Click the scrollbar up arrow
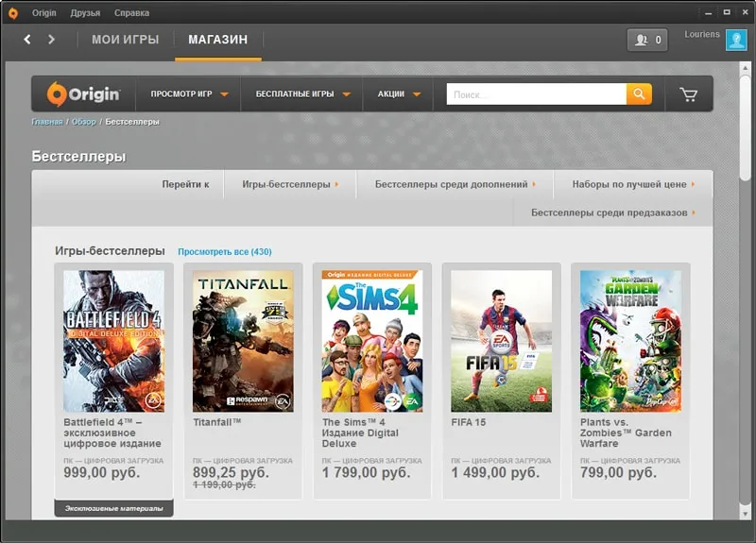 (x=746, y=68)
